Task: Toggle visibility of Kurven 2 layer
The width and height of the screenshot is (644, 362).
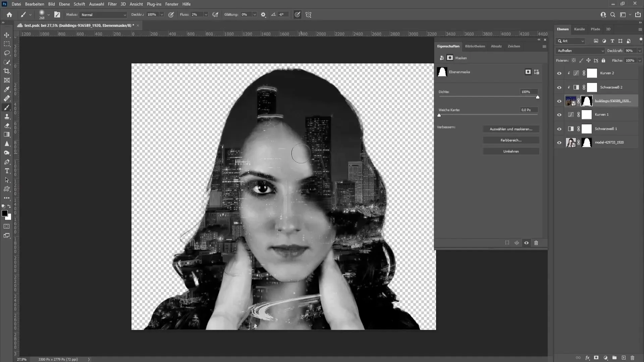Action: 558,73
